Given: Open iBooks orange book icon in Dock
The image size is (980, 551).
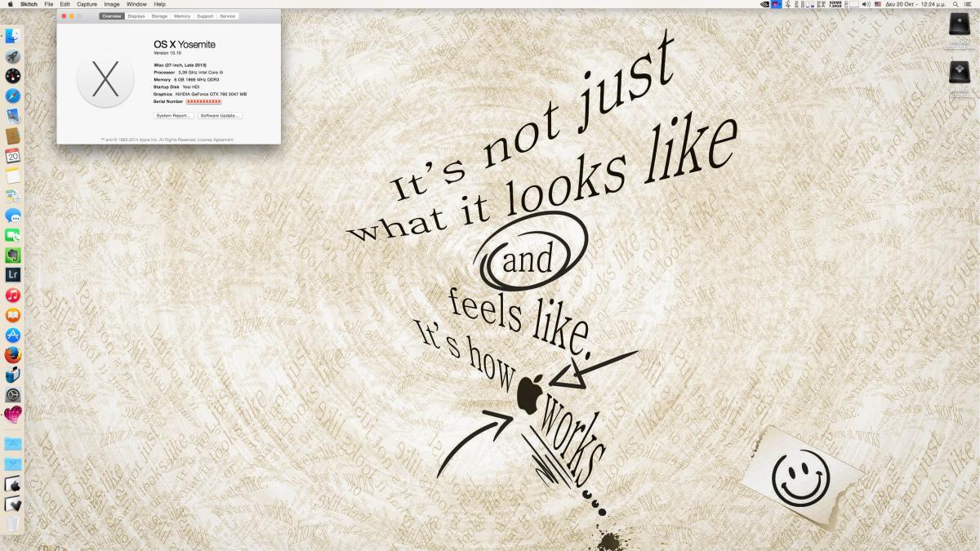Looking at the screenshot, I should [x=12, y=315].
